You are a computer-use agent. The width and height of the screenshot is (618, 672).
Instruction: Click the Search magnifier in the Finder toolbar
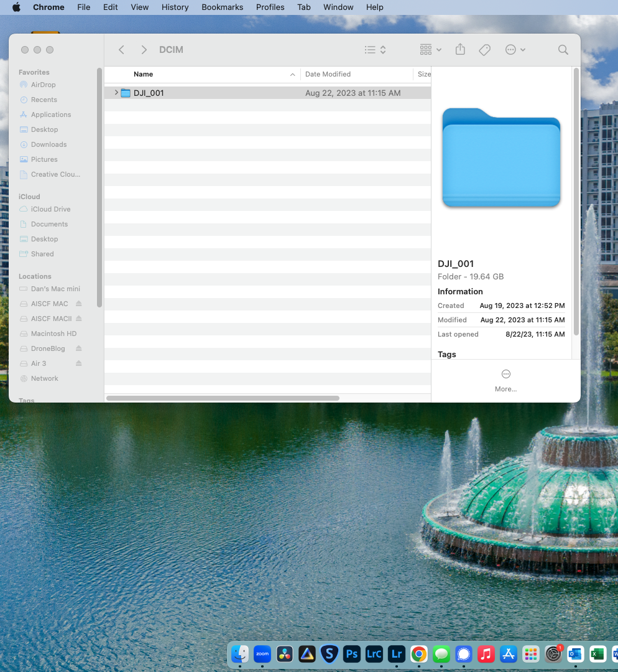tap(563, 50)
